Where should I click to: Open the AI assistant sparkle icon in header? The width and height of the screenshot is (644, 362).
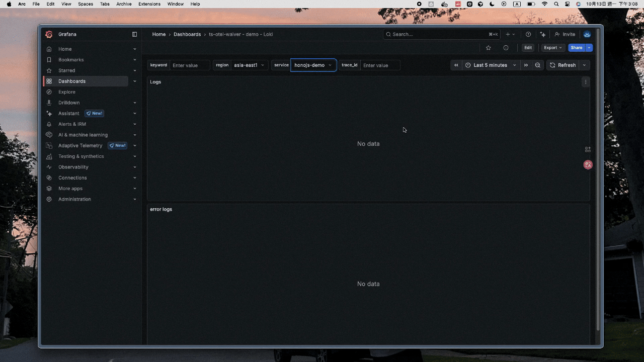pos(543,34)
